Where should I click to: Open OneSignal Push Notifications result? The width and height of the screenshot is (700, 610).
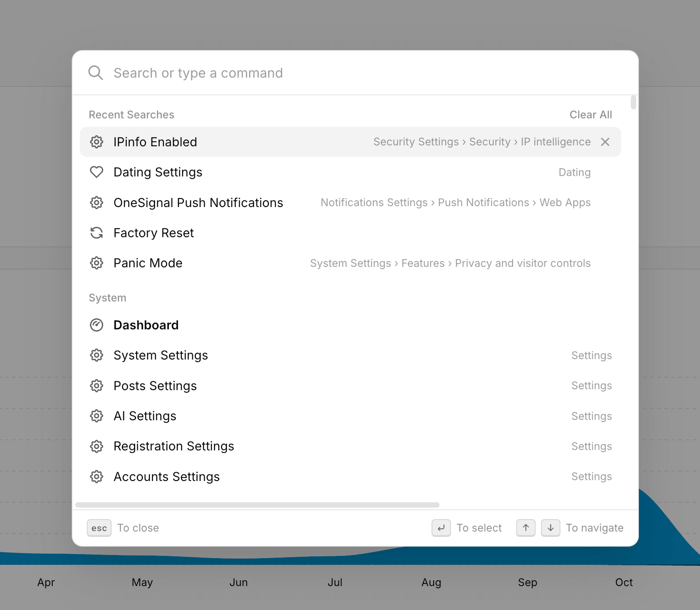point(350,203)
